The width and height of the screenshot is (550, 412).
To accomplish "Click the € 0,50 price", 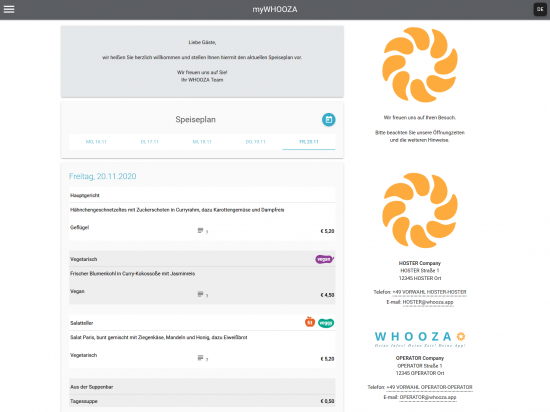I will point(327,401).
